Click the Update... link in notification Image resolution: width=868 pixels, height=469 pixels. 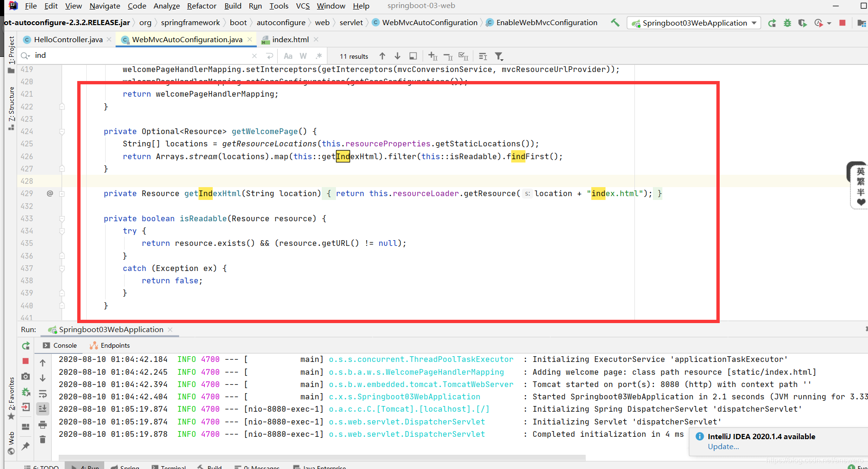pos(723,447)
